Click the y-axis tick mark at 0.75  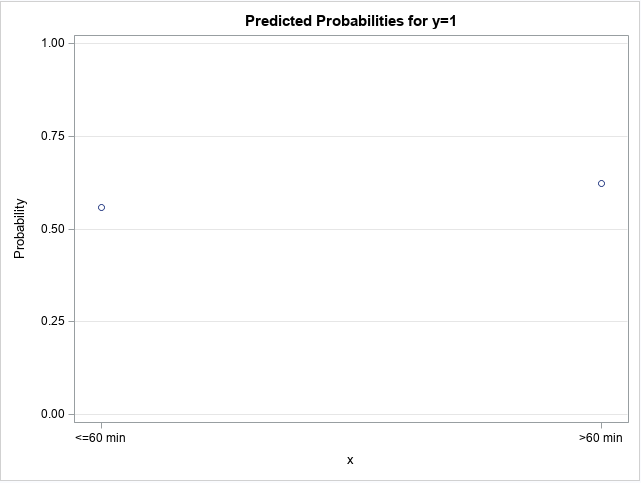[72, 136]
